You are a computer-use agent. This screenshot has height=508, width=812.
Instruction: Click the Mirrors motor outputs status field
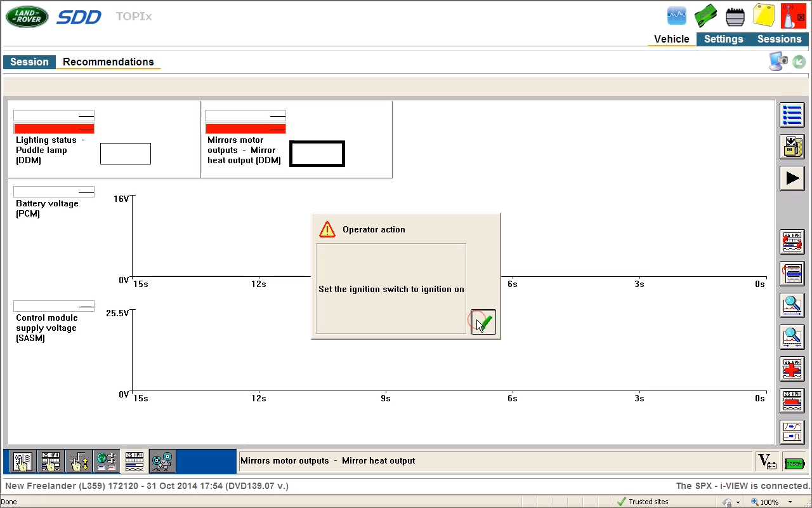coord(495,461)
